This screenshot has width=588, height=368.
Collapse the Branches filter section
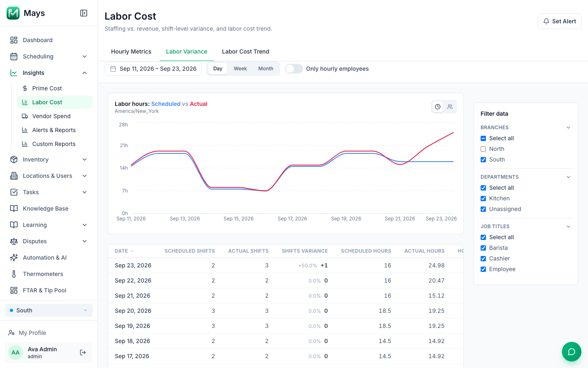click(x=568, y=128)
